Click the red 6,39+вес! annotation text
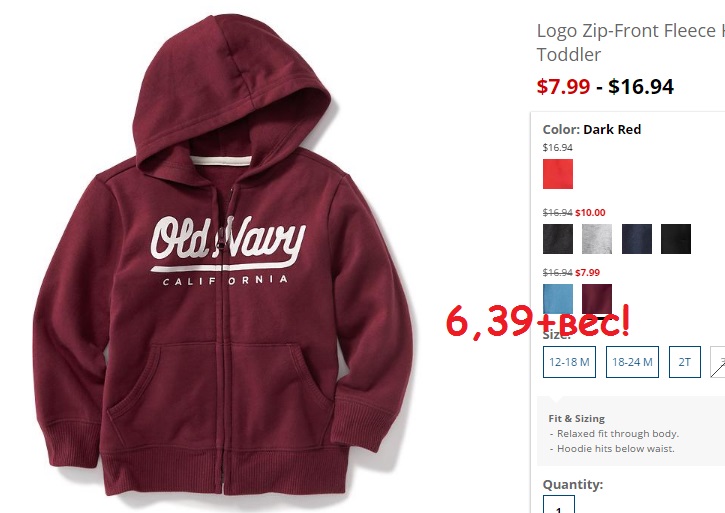725x513 pixels. point(537,321)
